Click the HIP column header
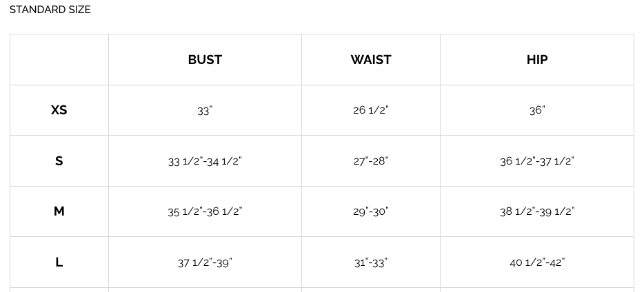 (537, 60)
